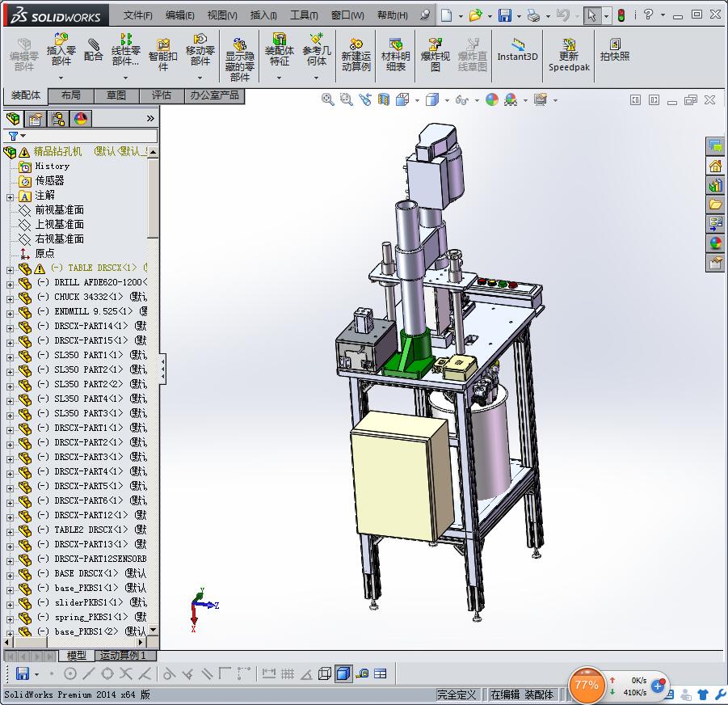Screen dimensions: 728x705
Task: Expand DRILL AFDE620-1200 component
Action: (10, 285)
